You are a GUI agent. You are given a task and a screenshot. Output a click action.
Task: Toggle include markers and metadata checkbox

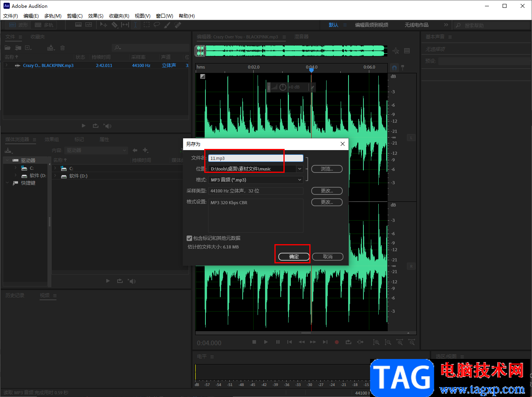tap(189, 238)
